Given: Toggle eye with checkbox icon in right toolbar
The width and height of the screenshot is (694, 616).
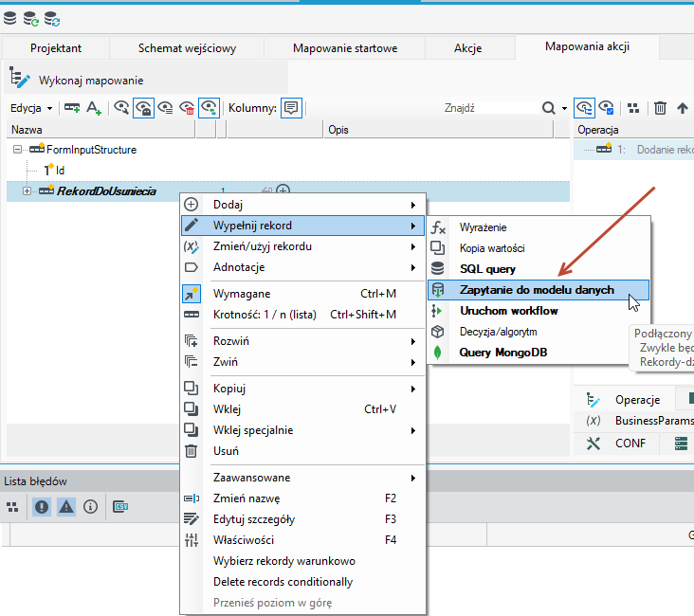Looking at the screenshot, I should pos(607,107).
